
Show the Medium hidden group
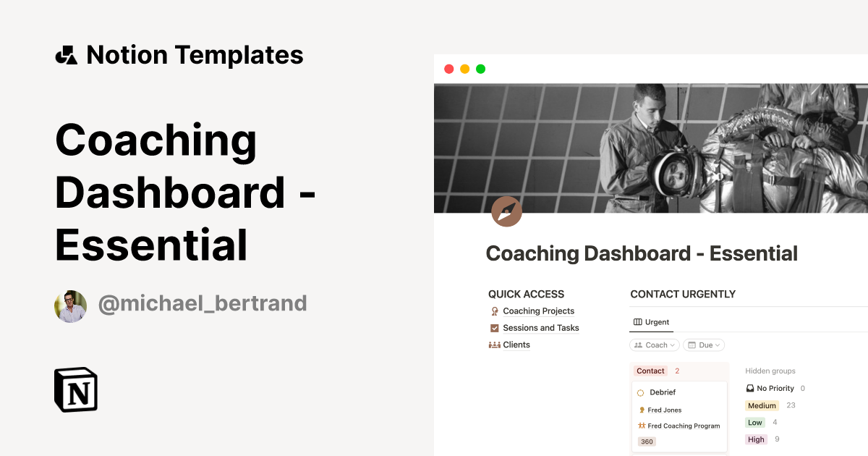[x=762, y=405]
